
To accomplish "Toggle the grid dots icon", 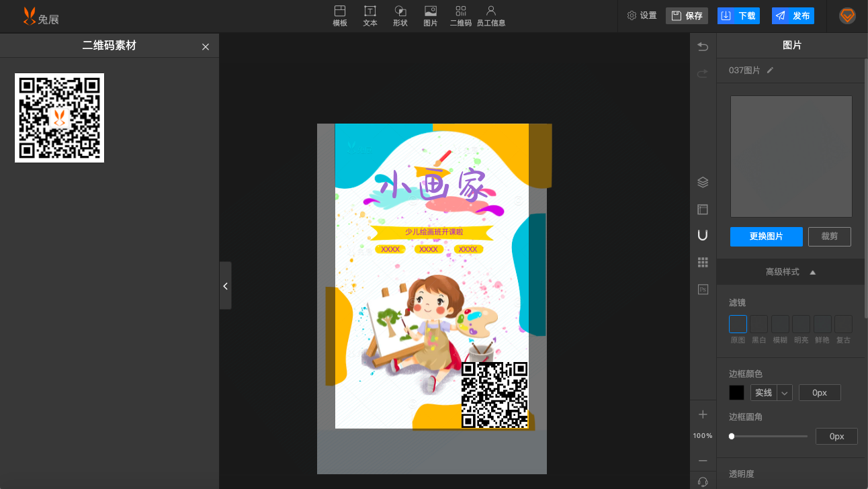I will click(x=703, y=262).
